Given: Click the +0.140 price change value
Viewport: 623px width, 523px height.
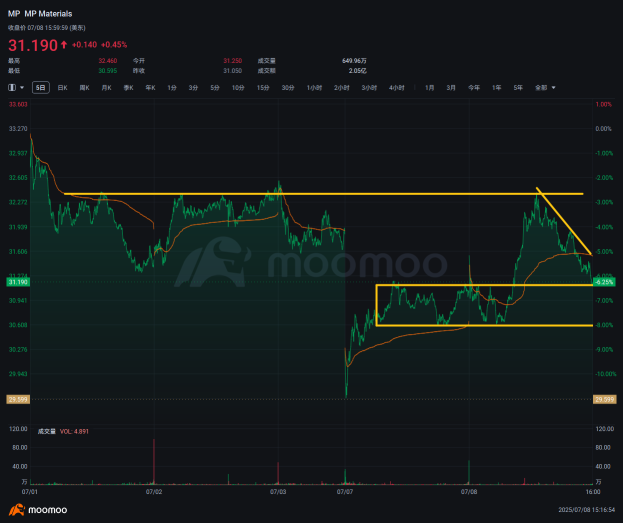Looking at the screenshot, I should tap(84, 45).
